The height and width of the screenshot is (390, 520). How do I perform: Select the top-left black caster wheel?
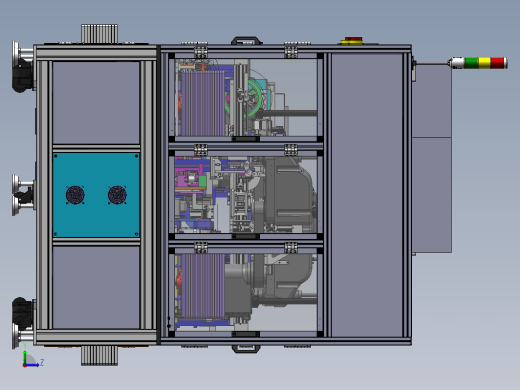click(x=23, y=77)
